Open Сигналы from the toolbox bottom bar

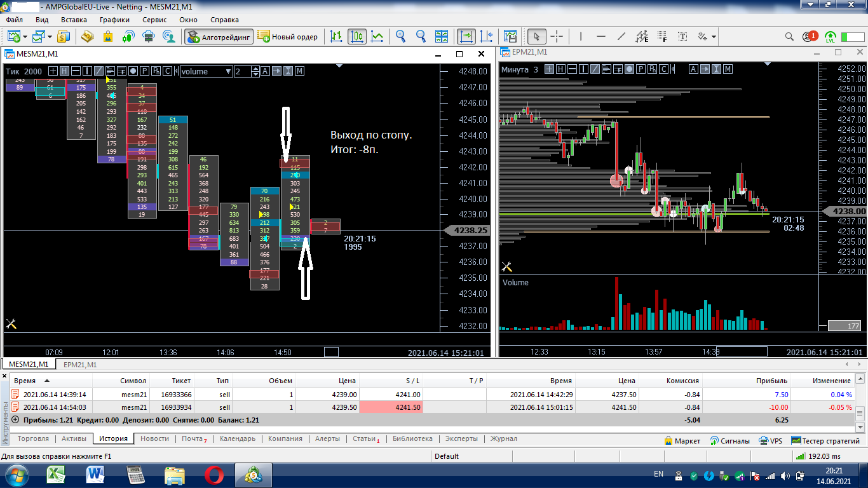click(x=730, y=440)
